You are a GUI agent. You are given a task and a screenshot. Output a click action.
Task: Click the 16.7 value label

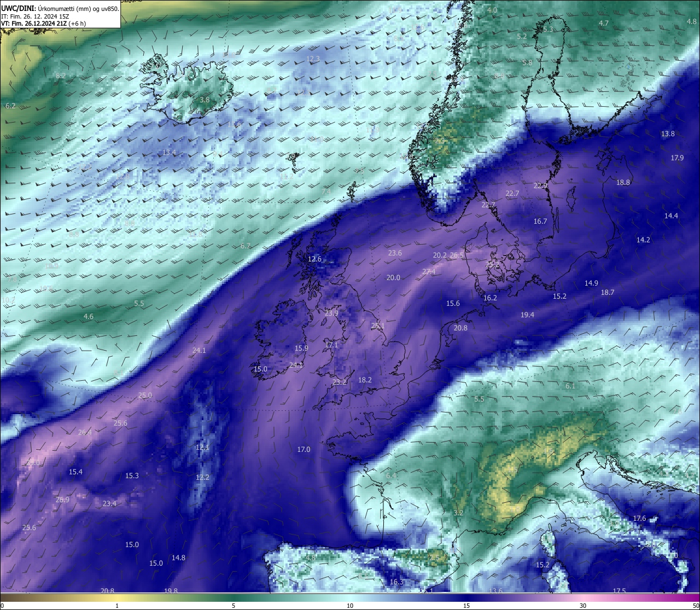point(540,222)
